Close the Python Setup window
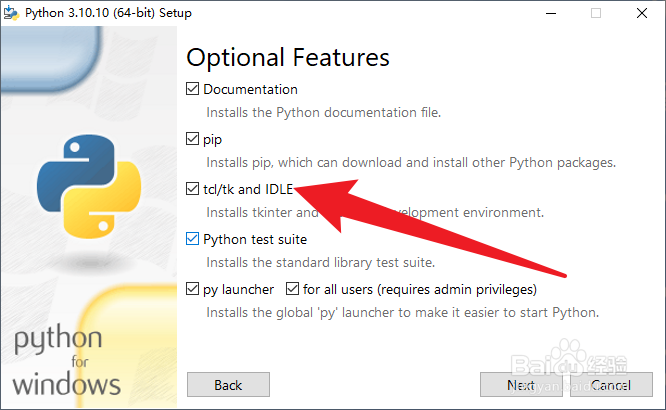 point(642,13)
